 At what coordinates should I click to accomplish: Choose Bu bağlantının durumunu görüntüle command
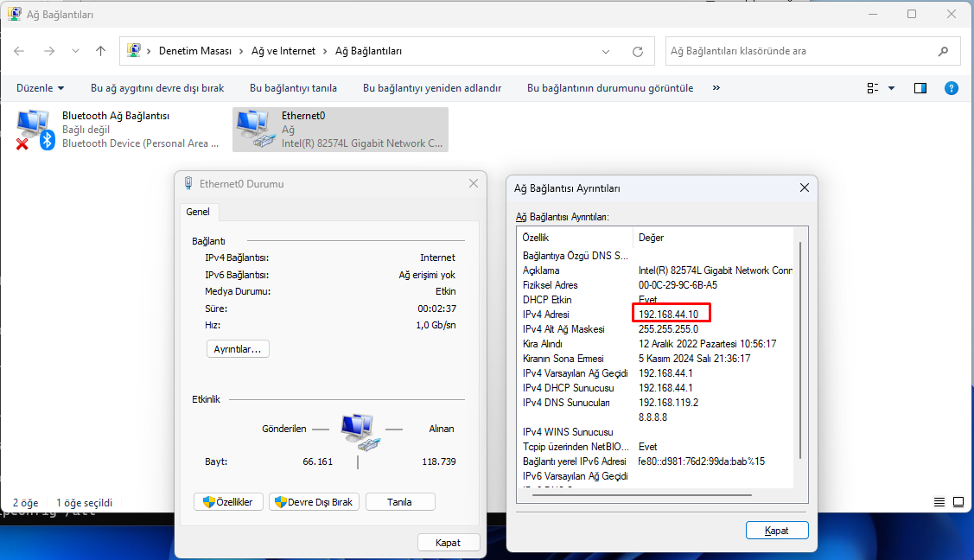point(610,88)
